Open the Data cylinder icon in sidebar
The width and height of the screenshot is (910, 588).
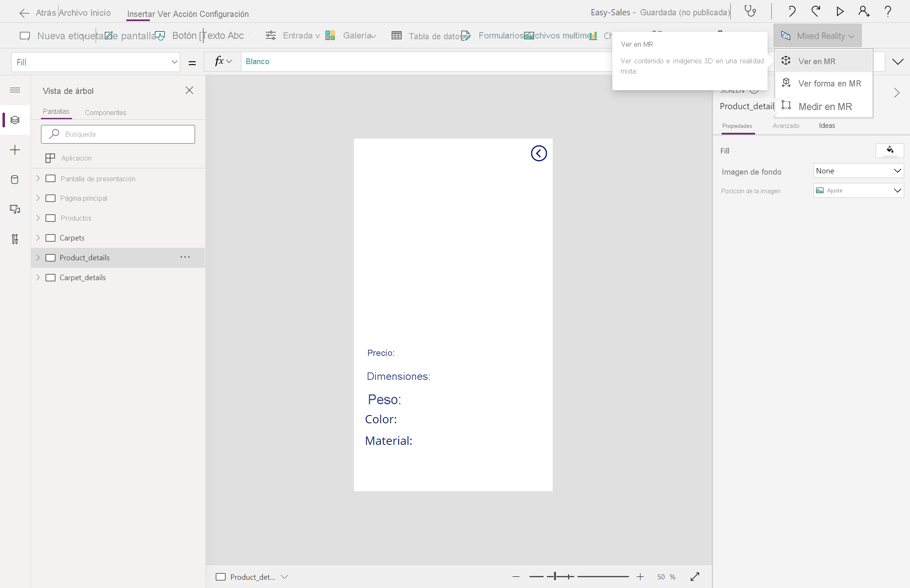coord(15,180)
